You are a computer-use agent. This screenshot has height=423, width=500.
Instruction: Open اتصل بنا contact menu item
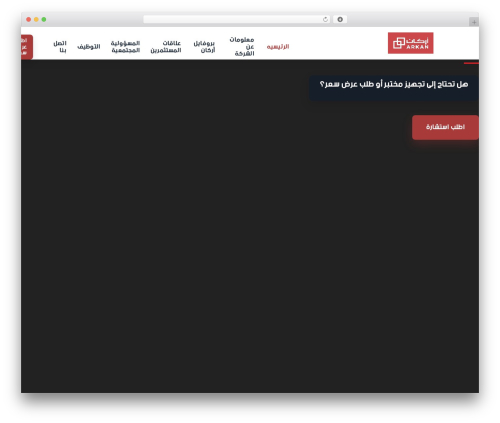click(60, 47)
